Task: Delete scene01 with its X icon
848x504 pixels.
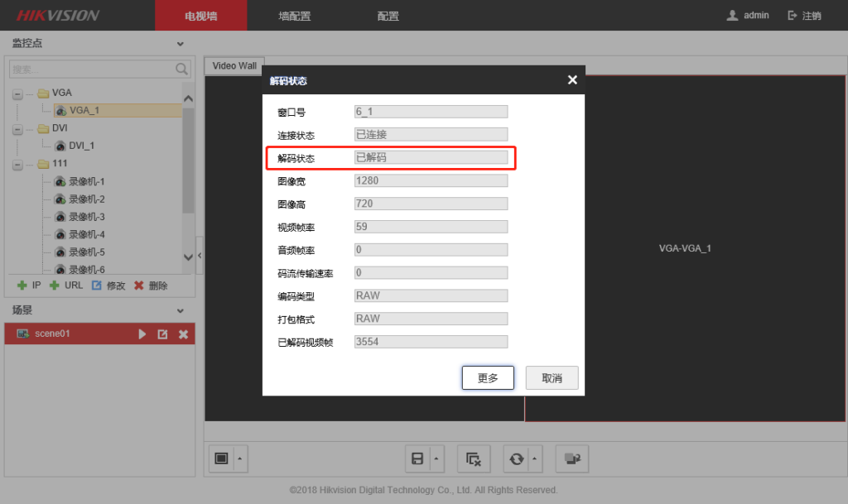Action: 182,334
